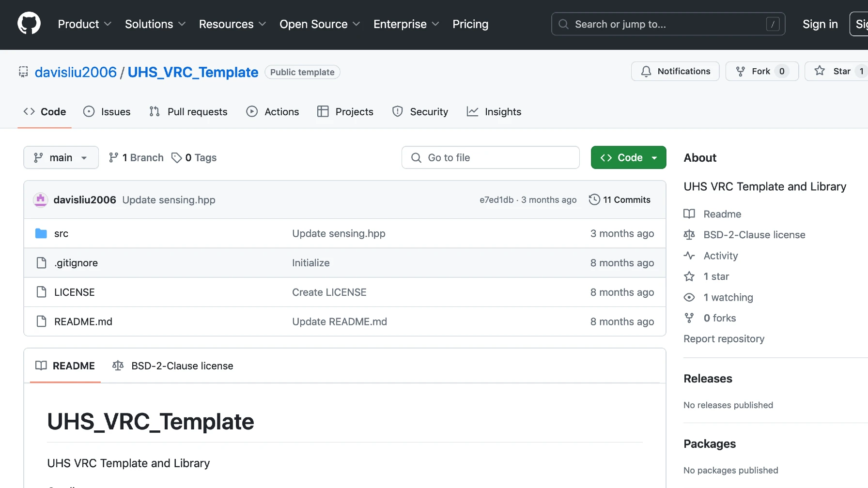Screen dimensions: 868x488
Task: Click the pulse icon next to Activity
Action: click(x=689, y=255)
